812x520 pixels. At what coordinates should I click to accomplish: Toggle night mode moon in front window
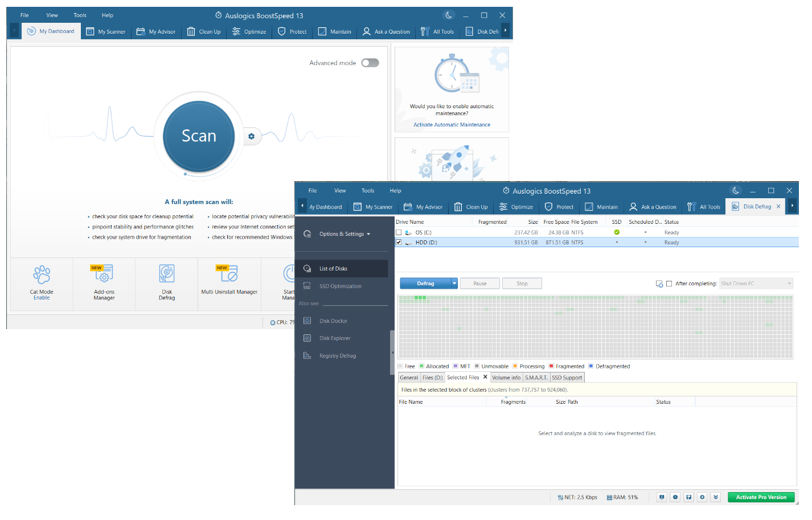(x=736, y=191)
